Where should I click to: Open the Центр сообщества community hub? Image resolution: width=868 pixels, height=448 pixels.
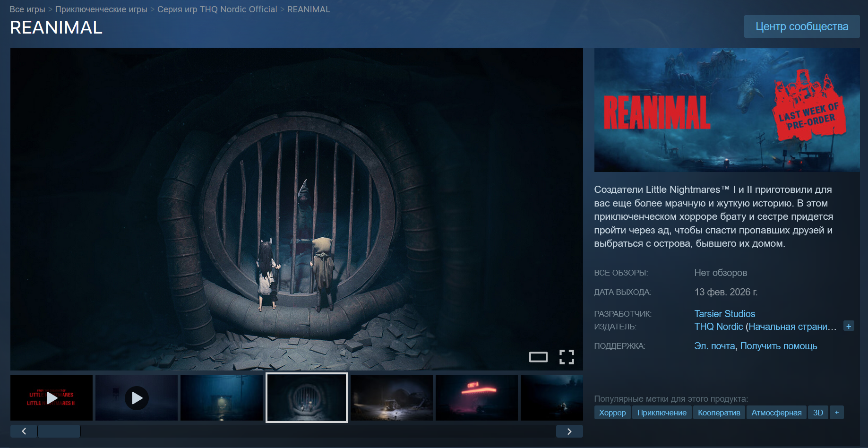[x=802, y=26]
